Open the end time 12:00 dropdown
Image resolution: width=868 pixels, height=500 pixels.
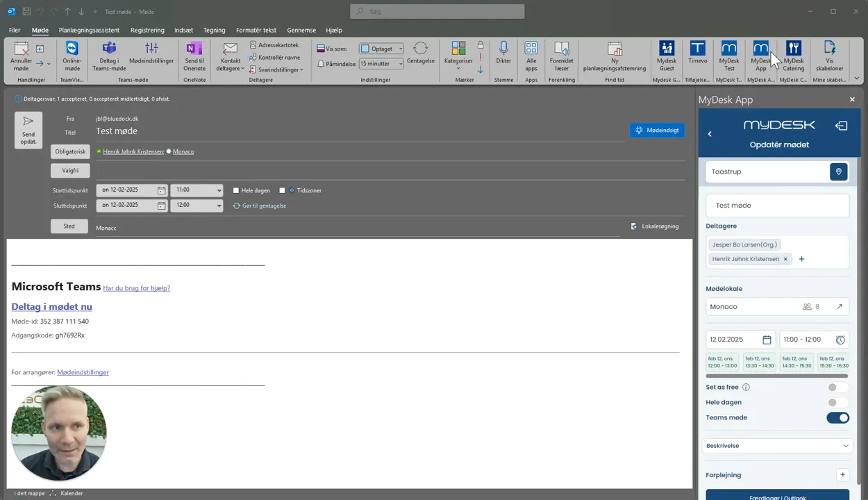tap(219, 206)
